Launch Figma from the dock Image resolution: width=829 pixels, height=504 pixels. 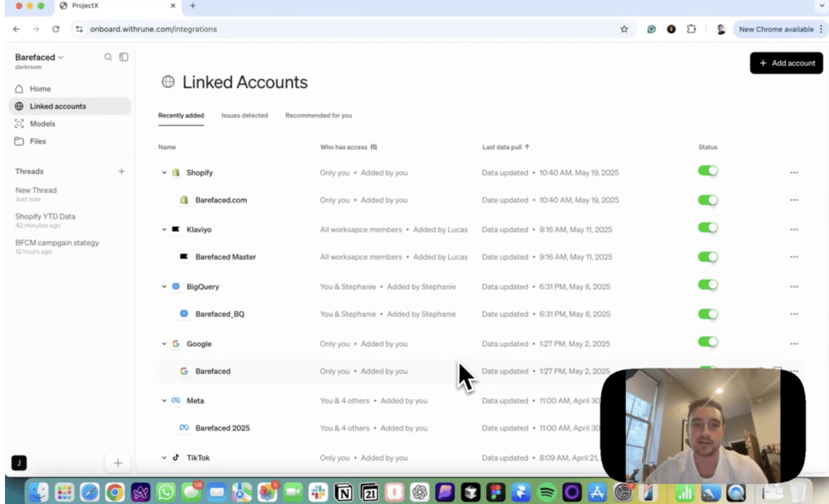tap(496, 493)
